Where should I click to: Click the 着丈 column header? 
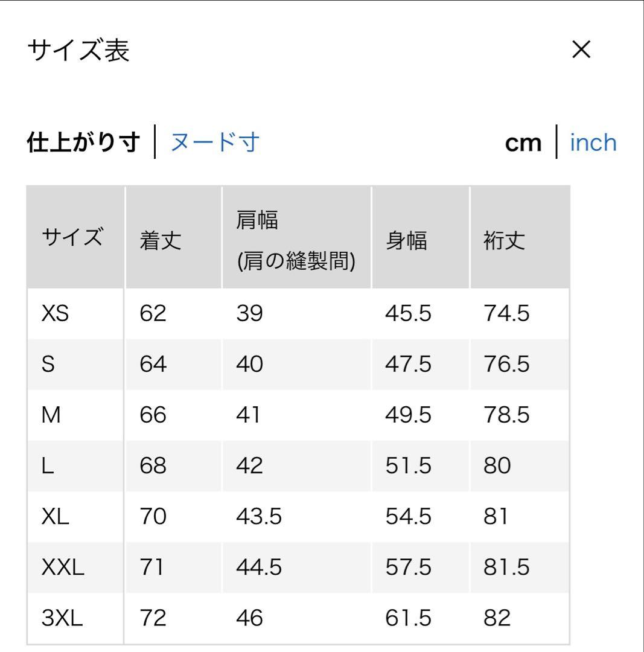[x=161, y=241]
